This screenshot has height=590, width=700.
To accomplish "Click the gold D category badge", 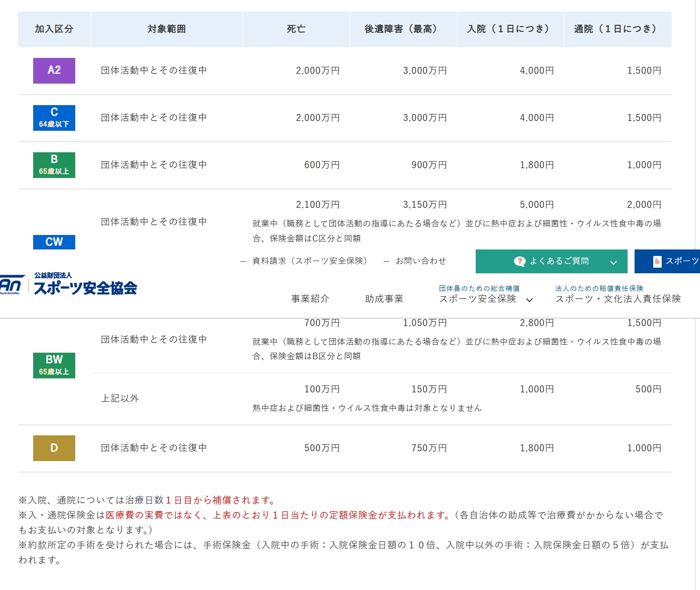I will click(54, 448).
